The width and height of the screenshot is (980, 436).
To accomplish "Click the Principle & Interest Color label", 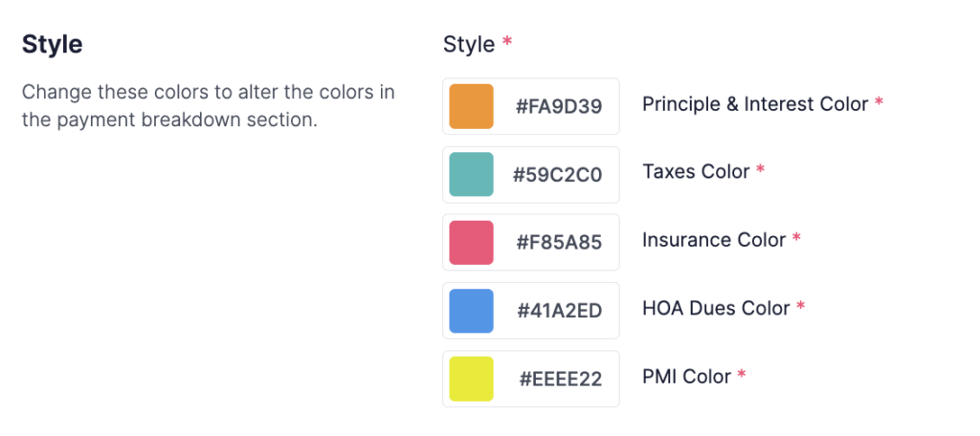I will pos(755,103).
